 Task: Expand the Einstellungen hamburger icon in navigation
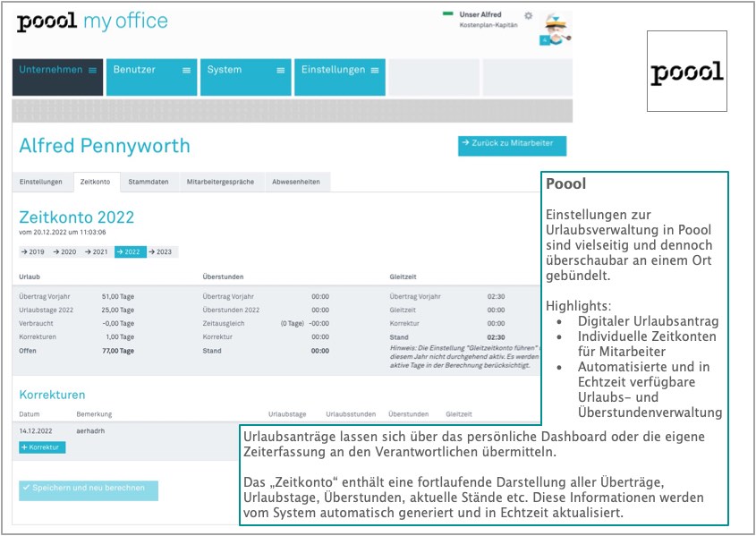(x=374, y=70)
